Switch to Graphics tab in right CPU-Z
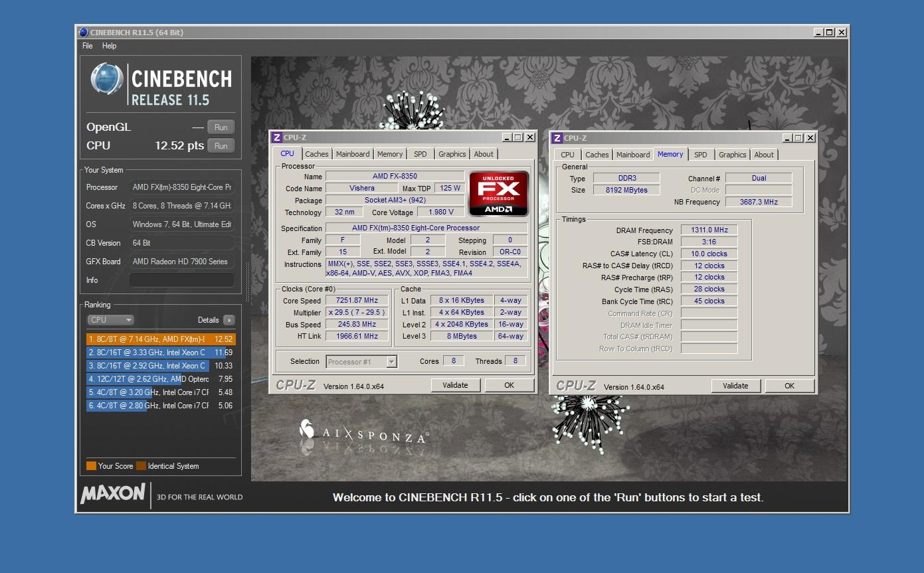 coord(733,155)
